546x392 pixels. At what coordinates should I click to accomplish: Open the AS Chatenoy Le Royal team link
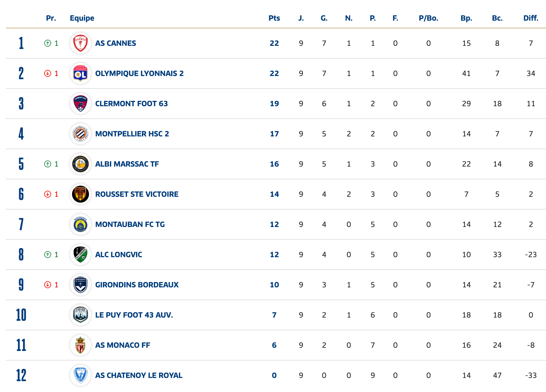pos(139,375)
